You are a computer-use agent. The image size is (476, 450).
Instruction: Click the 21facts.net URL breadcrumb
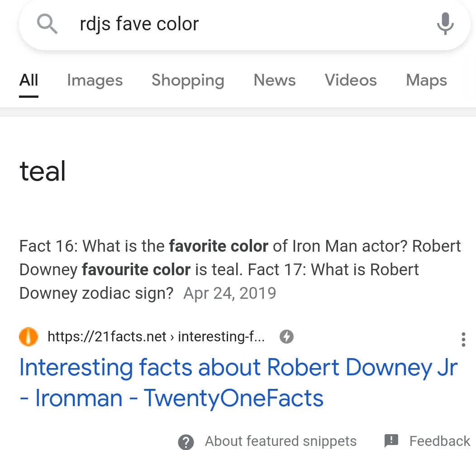pos(156,337)
